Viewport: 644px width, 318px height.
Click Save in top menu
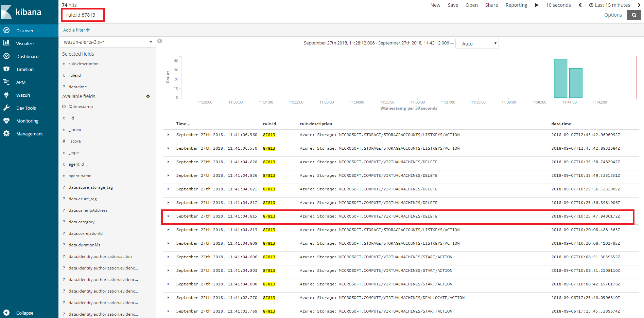pyautogui.click(x=453, y=5)
